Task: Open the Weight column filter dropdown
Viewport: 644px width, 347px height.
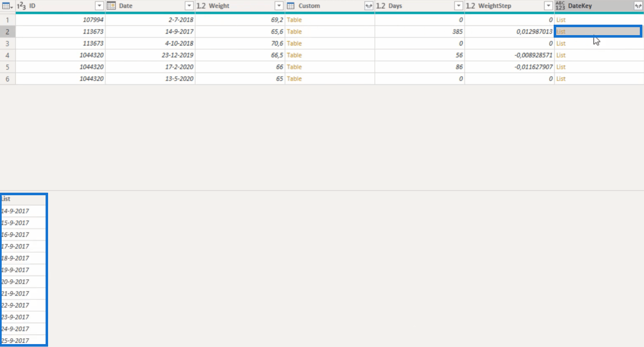Action: 279,6
